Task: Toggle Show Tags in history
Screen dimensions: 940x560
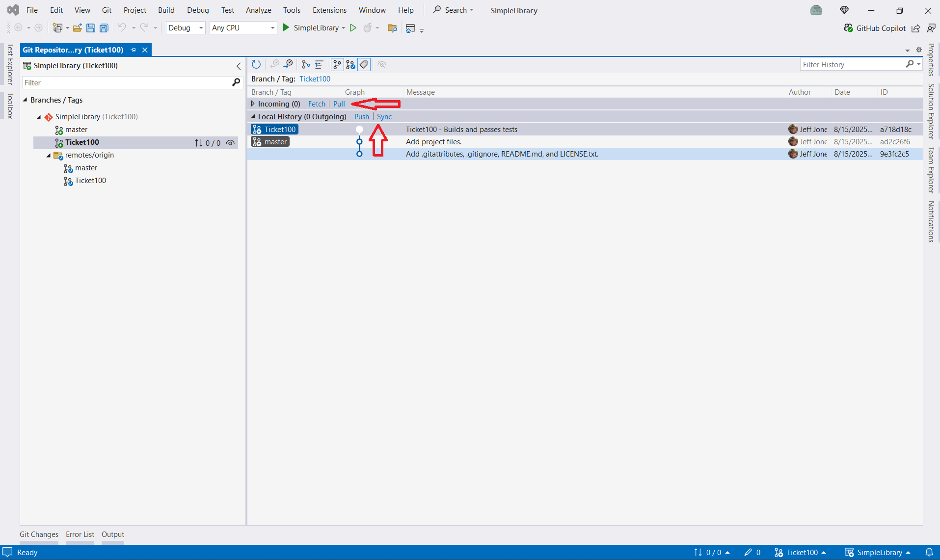Action: pos(364,64)
